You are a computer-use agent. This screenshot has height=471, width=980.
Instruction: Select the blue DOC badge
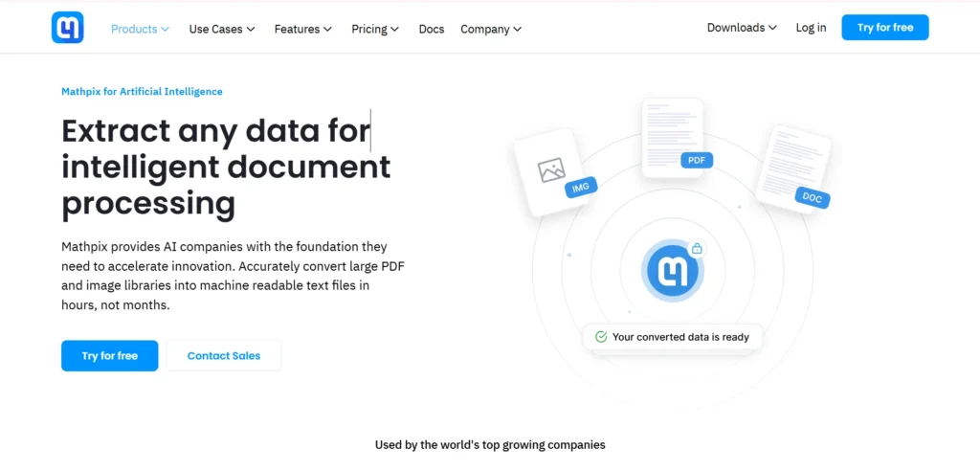(812, 197)
